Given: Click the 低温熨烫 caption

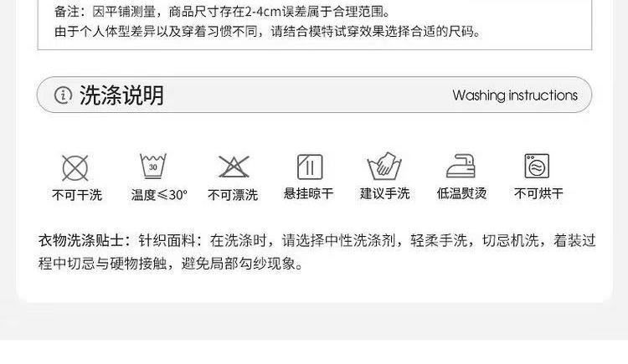Looking at the screenshot, I should (x=461, y=194).
